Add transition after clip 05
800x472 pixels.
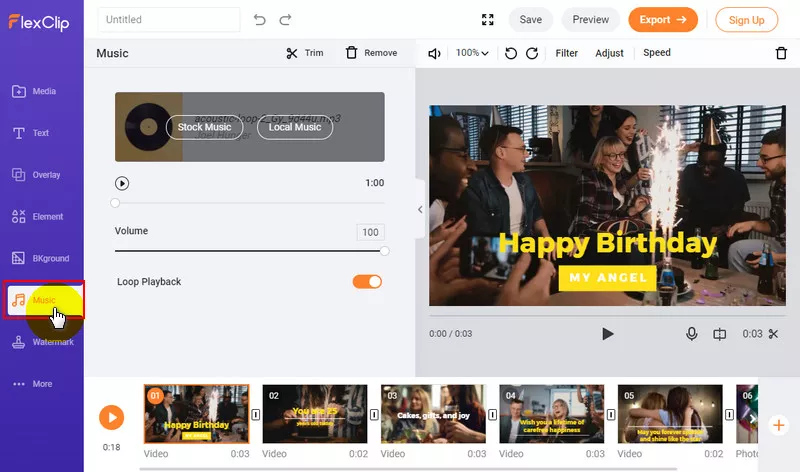729,415
